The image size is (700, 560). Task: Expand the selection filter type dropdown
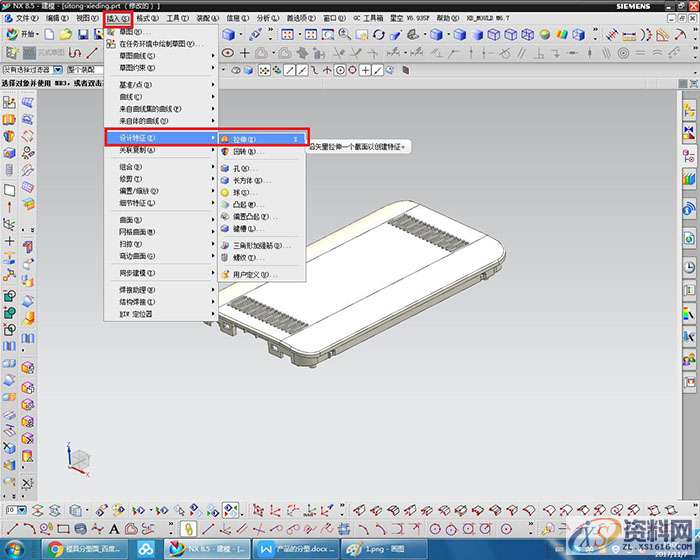coord(59,70)
